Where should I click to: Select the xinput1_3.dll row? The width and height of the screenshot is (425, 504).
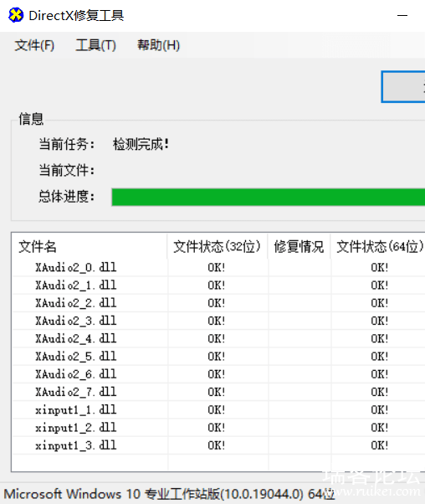(218, 445)
